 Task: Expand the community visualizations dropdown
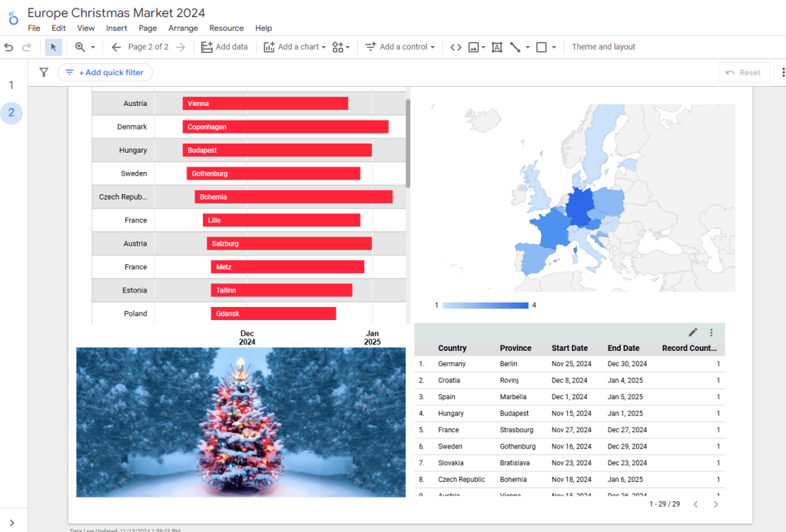[341, 47]
